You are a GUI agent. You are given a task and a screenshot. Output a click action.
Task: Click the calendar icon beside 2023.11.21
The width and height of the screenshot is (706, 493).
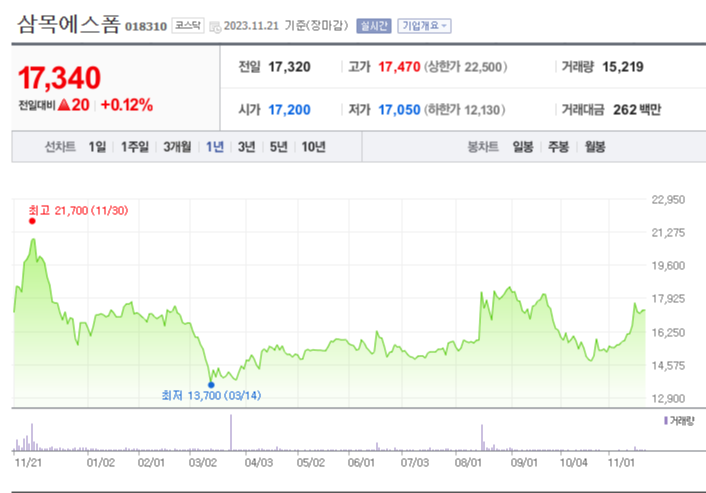pos(215,27)
